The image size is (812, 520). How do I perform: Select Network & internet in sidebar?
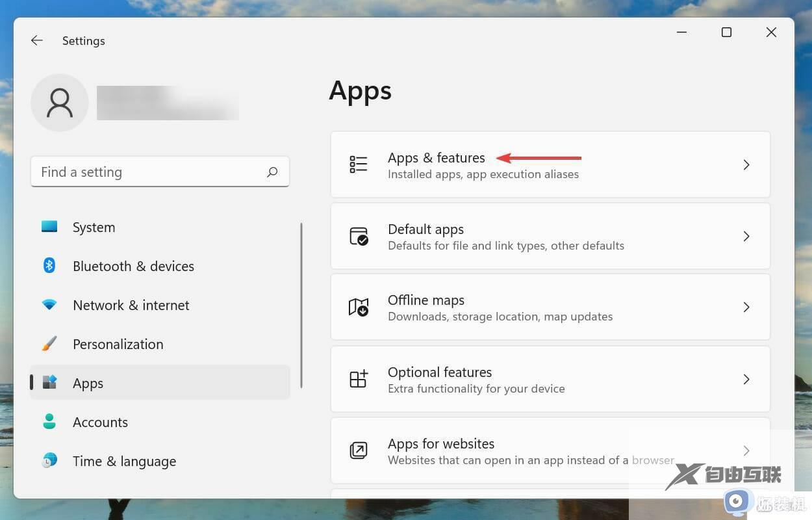131,305
